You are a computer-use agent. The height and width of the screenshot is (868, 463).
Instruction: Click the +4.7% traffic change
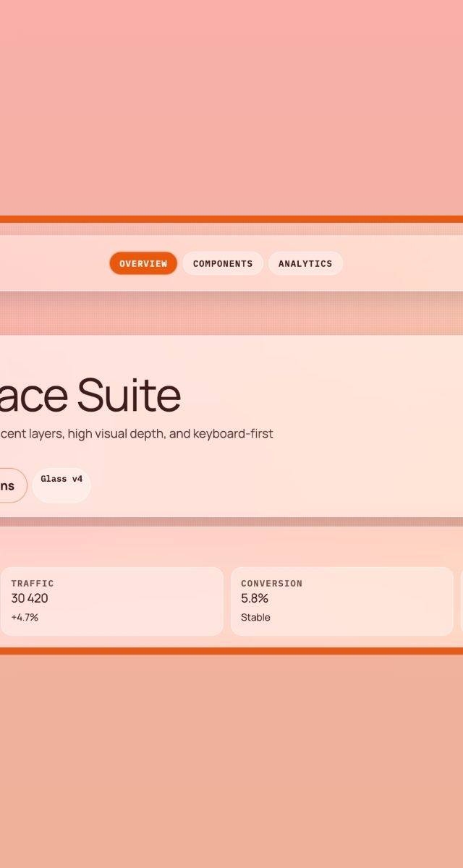tap(25, 617)
